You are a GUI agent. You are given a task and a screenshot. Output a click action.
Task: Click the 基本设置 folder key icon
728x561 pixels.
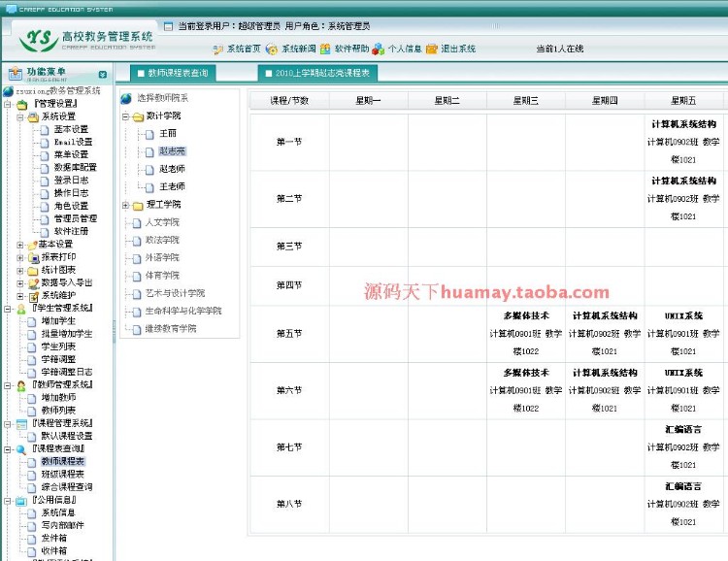tap(32, 245)
